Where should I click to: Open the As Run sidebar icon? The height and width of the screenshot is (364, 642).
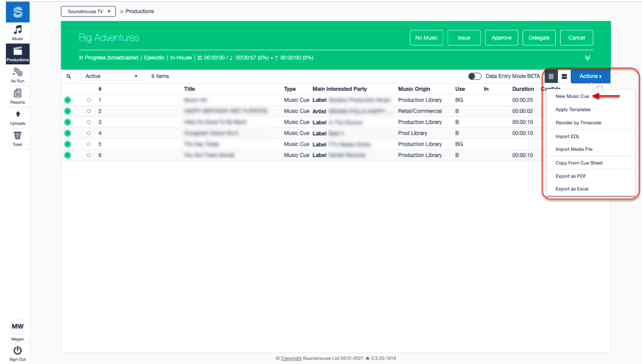[x=18, y=75]
